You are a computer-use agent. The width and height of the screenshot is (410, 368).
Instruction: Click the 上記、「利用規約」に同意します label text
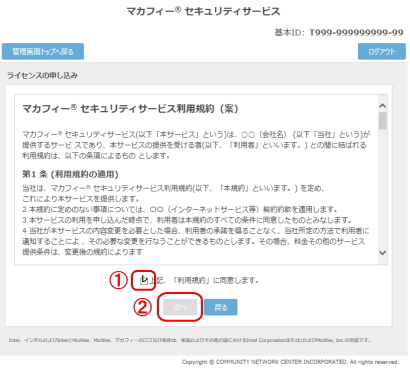tap(203, 280)
